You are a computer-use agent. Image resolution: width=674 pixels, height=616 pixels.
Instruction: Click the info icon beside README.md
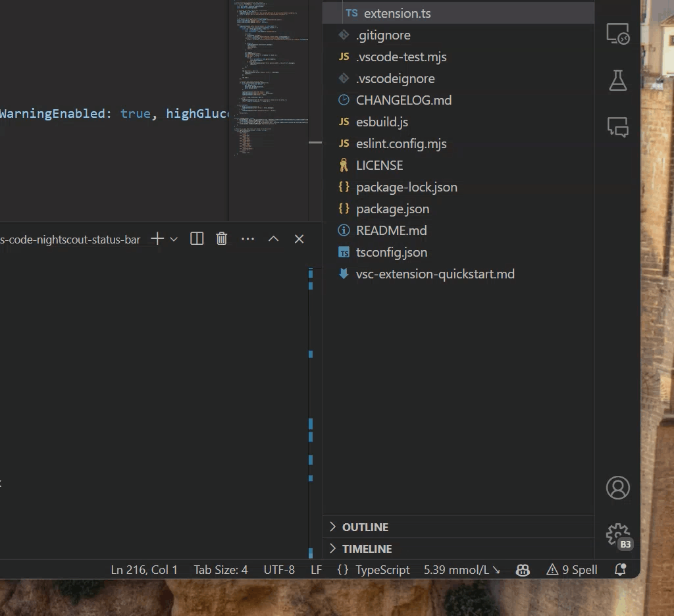pos(344,230)
